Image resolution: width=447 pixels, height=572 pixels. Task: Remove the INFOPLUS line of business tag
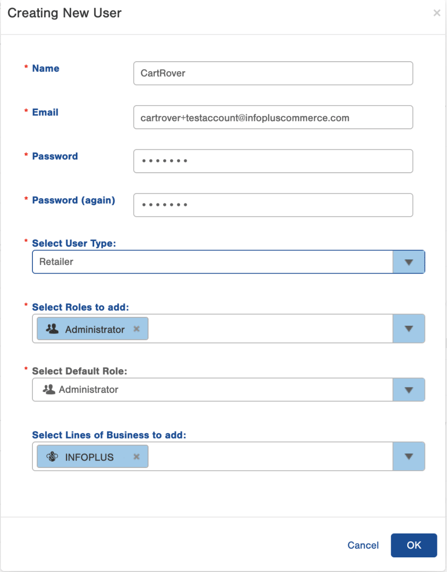tap(136, 456)
